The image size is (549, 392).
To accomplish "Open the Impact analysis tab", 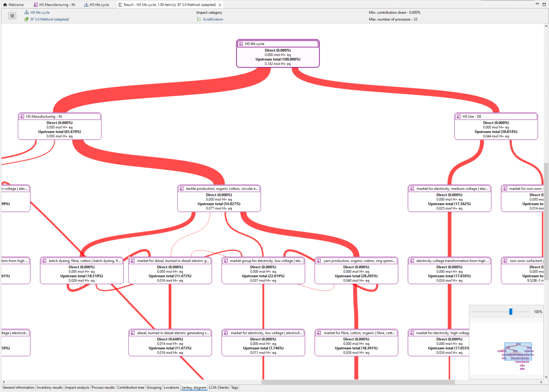I will [77, 388].
